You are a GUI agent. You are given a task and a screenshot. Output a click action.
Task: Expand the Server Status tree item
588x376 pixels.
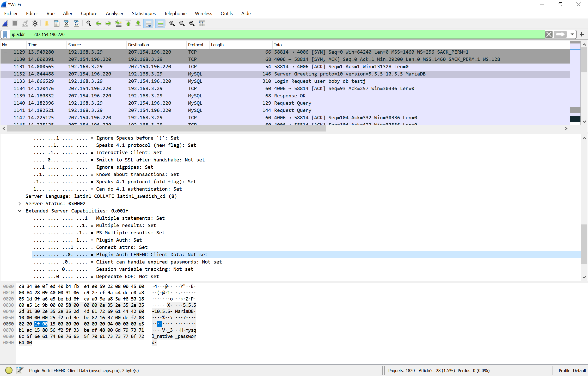[20, 204]
